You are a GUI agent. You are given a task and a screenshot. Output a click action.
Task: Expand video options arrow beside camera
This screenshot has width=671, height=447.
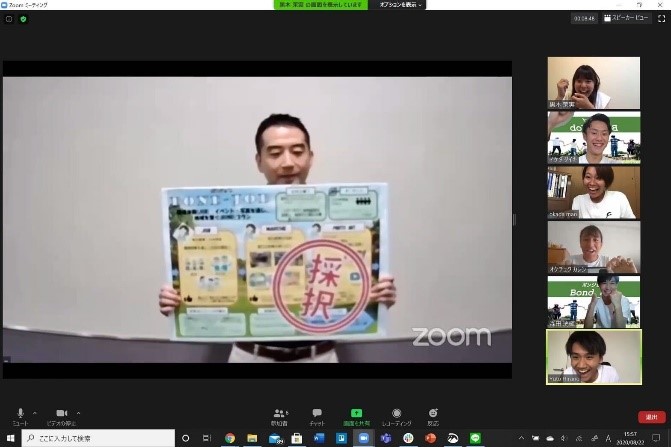(x=78, y=413)
